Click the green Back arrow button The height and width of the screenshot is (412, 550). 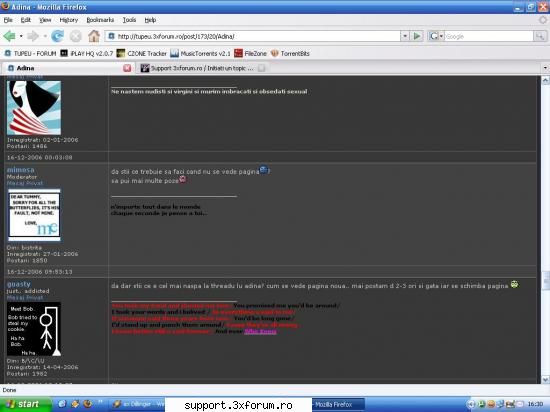coord(9,36)
